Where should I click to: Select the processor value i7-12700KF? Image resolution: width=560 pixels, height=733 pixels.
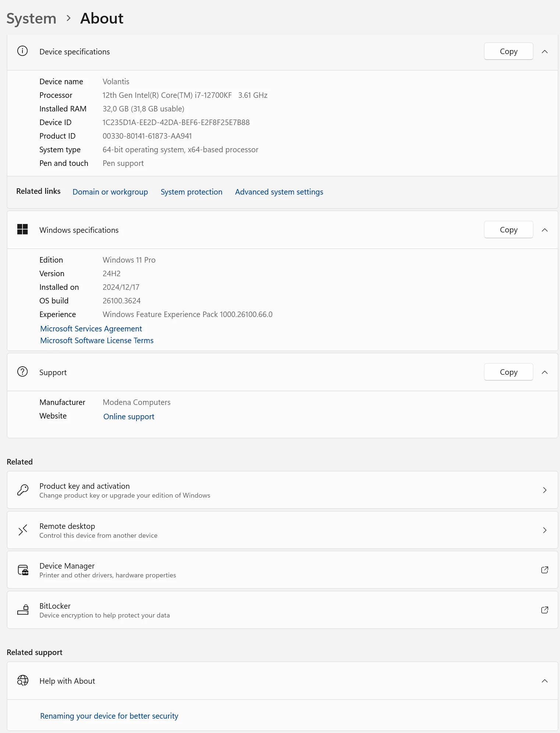(185, 95)
